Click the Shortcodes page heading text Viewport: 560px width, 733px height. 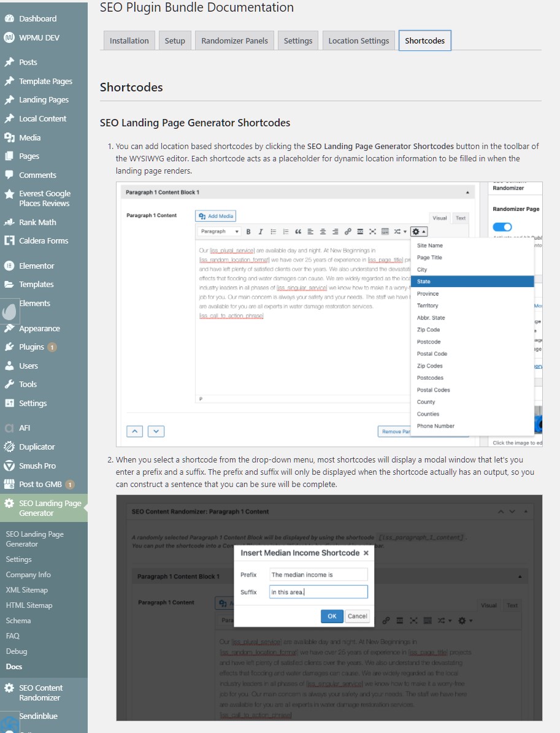click(131, 88)
